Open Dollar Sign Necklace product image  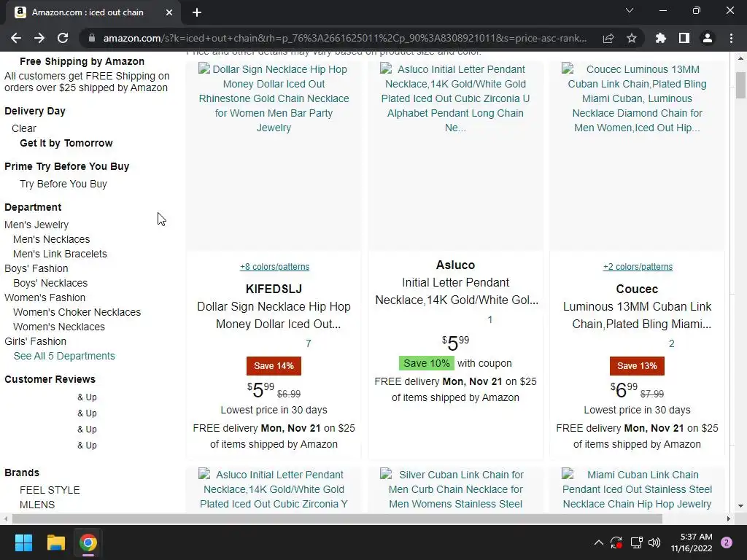(274, 155)
